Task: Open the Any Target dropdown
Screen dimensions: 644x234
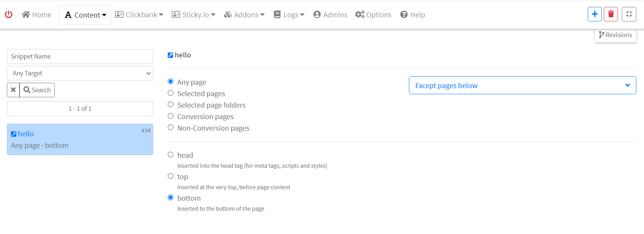Action: 80,73
